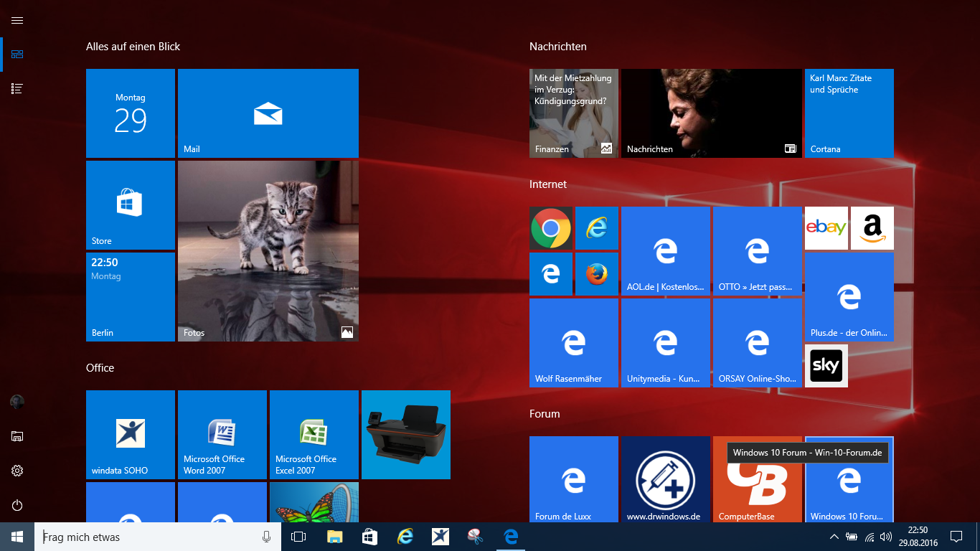The image size is (980, 551).
Task: Open the sky small tile
Action: pos(826,366)
